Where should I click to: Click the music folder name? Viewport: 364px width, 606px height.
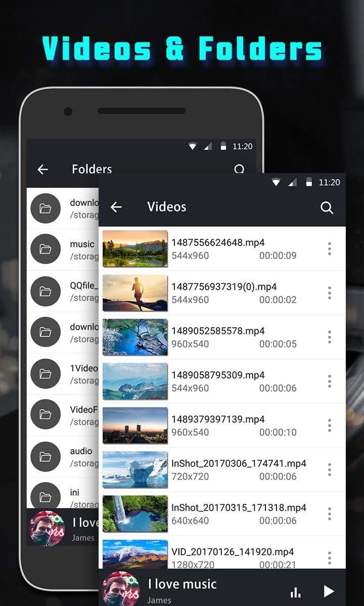click(82, 244)
